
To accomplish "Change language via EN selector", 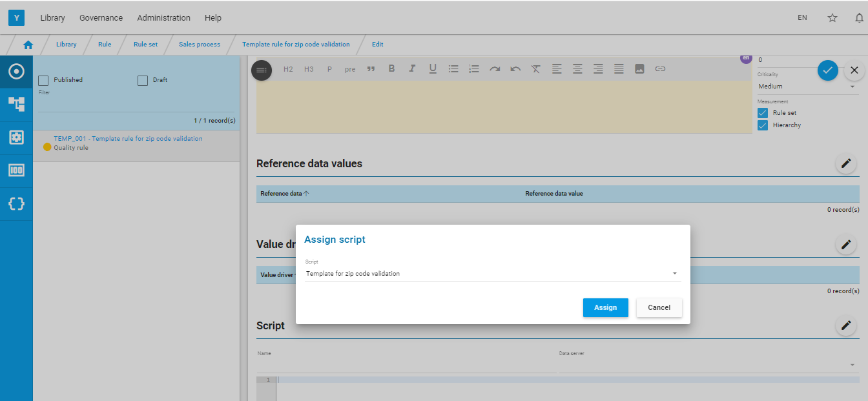I will 802,18.
